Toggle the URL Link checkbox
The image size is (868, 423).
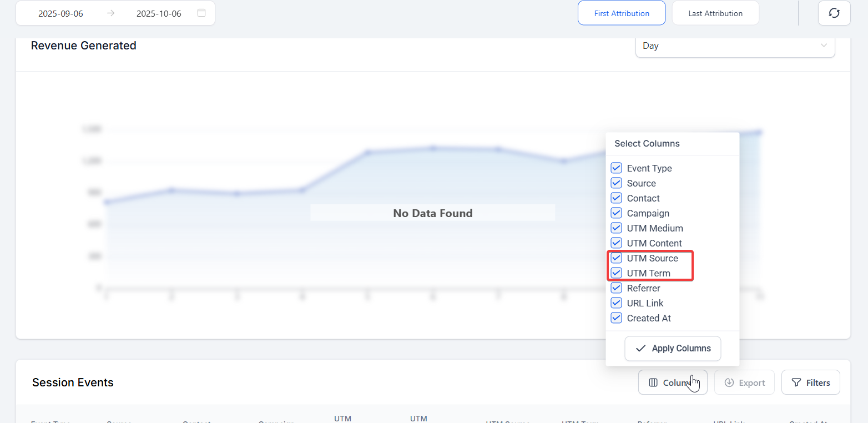coord(616,303)
